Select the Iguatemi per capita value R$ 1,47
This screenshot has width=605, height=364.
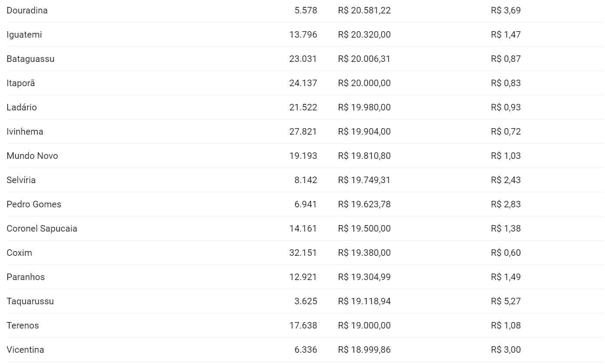505,35
